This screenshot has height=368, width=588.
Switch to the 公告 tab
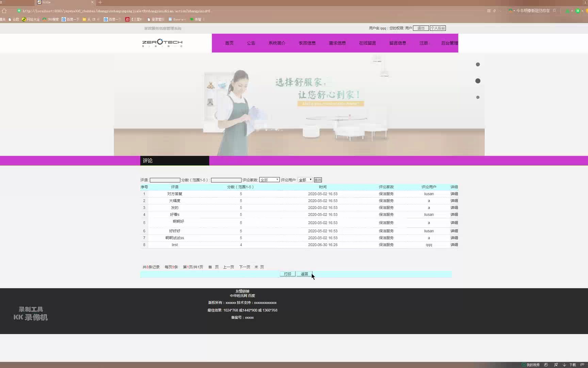(251, 43)
